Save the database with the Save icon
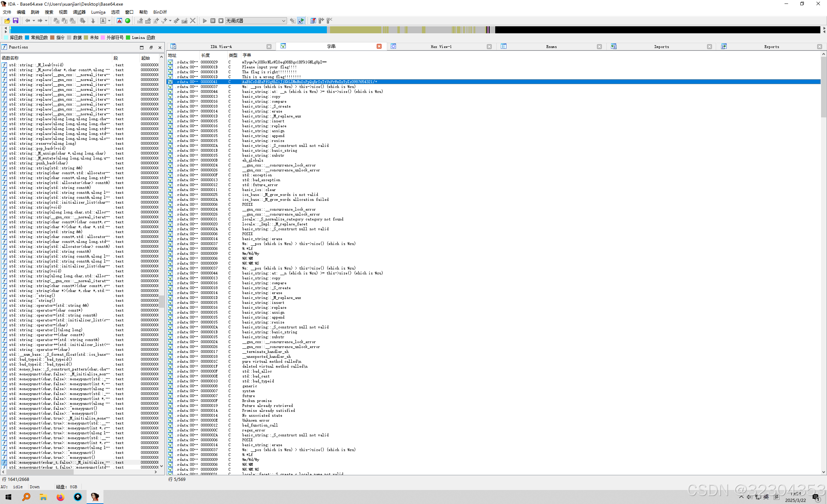827x504 pixels. [16, 21]
